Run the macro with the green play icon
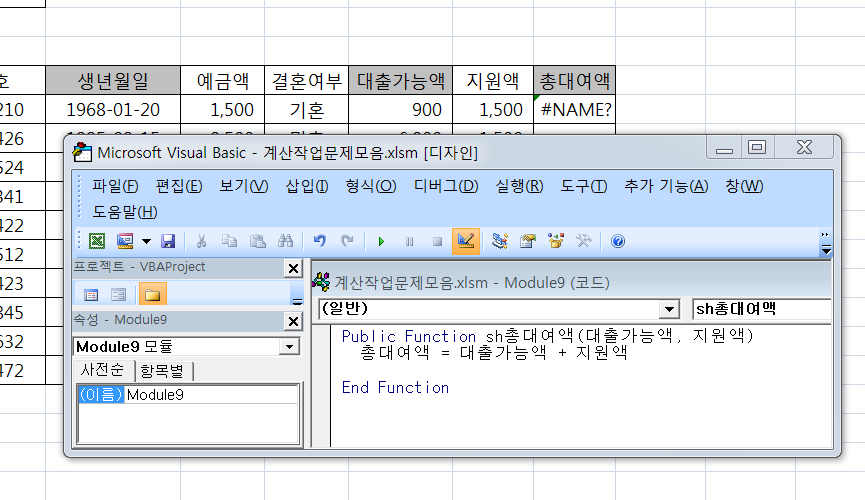This screenshot has width=865, height=500. tap(380, 241)
